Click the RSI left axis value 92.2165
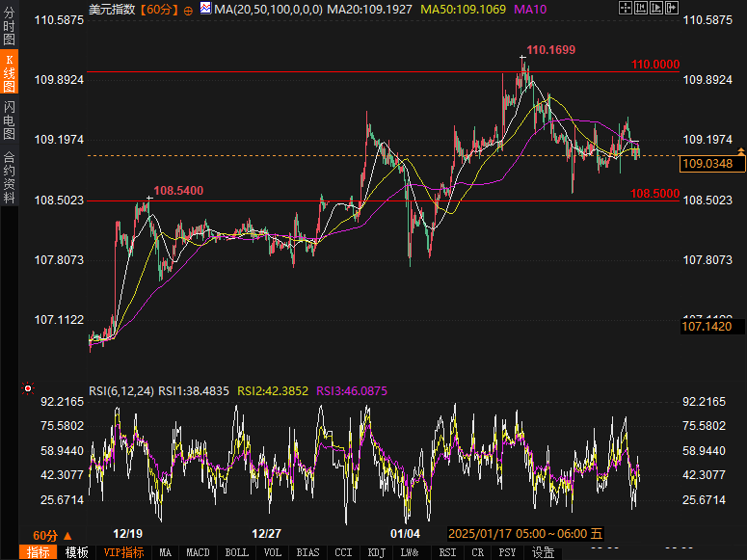This screenshot has width=747, height=560. pos(62,402)
